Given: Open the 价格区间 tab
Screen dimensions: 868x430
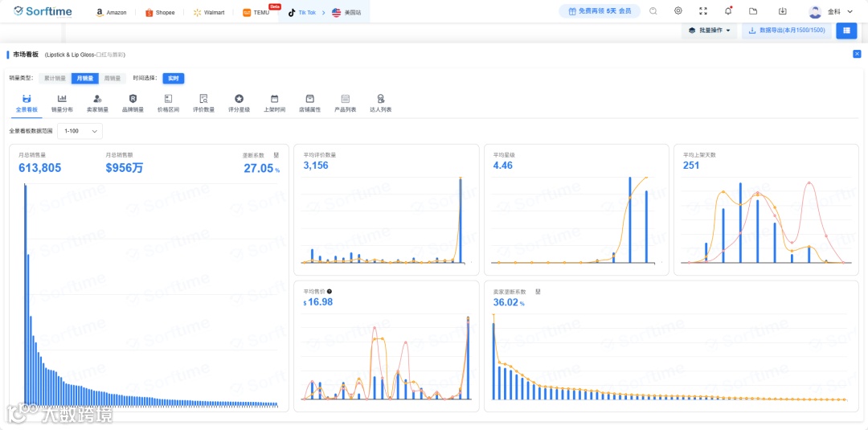Looking at the screenshot, I should click(168, 104).
